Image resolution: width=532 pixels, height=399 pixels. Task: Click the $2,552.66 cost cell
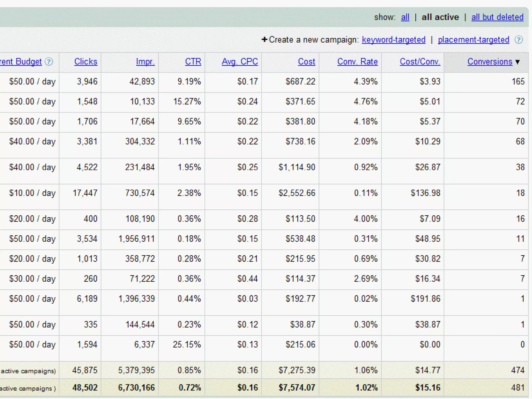tap(297, 193)
